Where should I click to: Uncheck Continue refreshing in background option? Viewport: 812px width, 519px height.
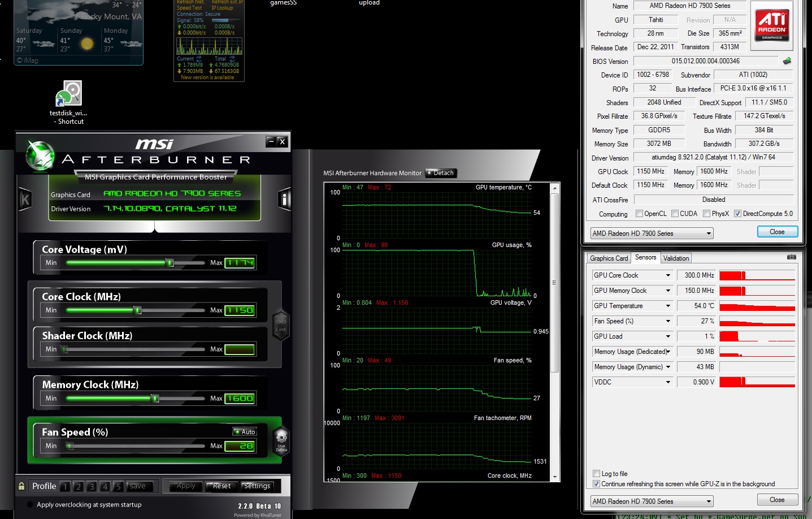pos(596,484)
